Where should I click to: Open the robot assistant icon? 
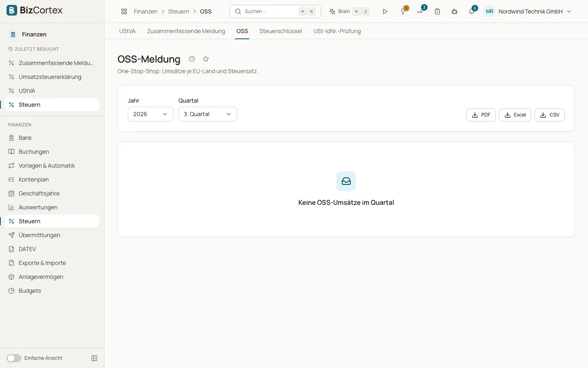pos(454,11)
